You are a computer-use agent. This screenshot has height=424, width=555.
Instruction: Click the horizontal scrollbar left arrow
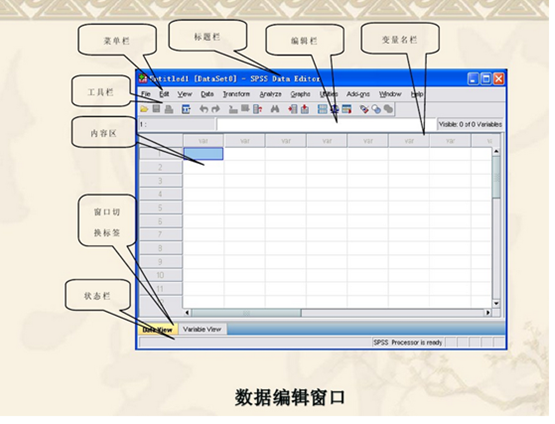[188, 313]
